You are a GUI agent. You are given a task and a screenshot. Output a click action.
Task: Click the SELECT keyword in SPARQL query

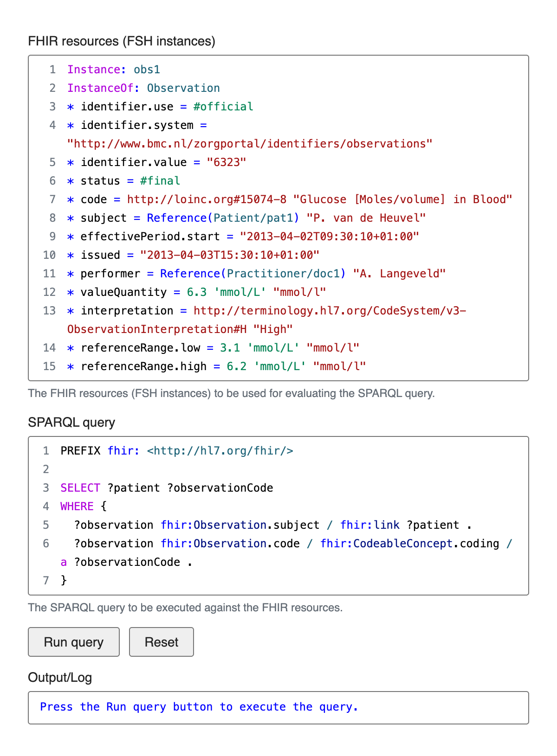click(80, 488)
